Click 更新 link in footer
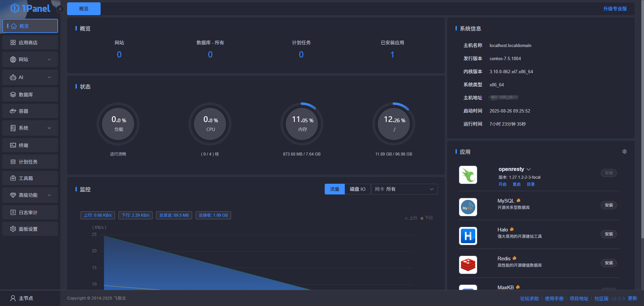 (x=632, y=298)
